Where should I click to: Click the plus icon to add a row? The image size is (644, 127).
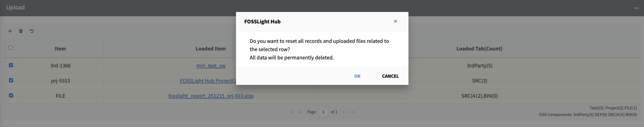10,31
